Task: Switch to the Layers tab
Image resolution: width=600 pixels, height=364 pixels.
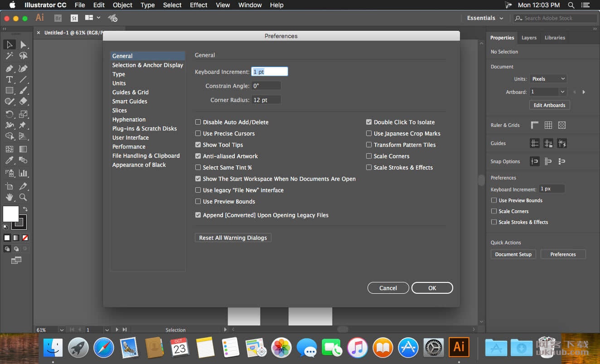Action: click(x=529, y=38)
